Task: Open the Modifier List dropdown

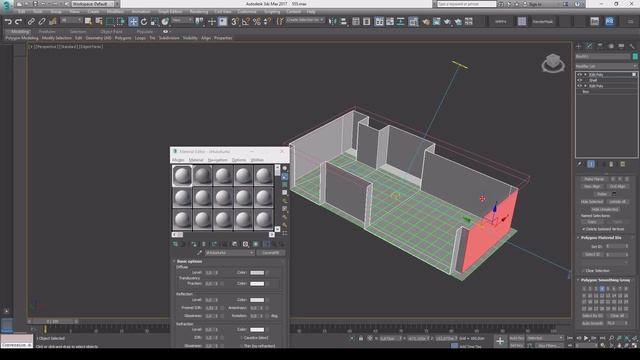Action: pos(606,66)
